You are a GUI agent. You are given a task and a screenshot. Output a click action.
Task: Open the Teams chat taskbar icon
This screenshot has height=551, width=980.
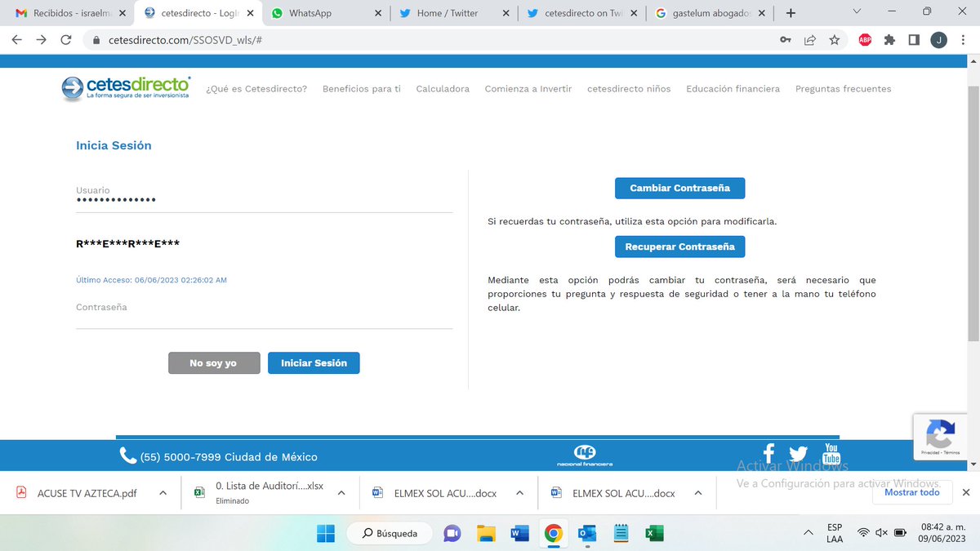point(452,534)
